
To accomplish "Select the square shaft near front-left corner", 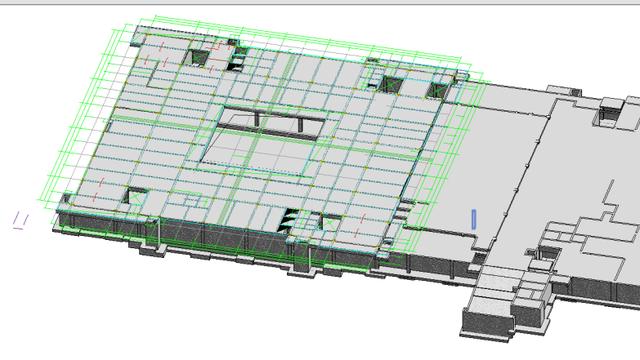I will click(135, 196).
